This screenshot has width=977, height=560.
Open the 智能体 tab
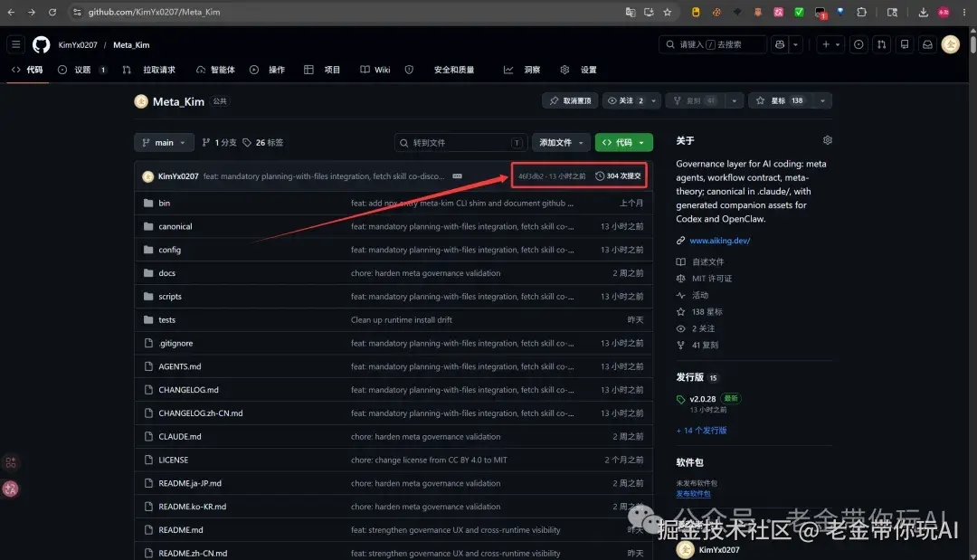(215, 70)
